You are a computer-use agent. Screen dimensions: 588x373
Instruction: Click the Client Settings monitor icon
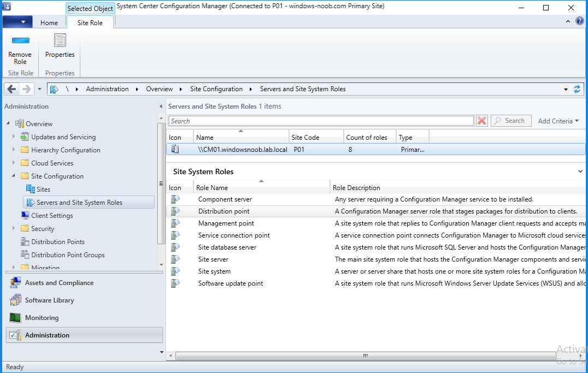[25, 216]
